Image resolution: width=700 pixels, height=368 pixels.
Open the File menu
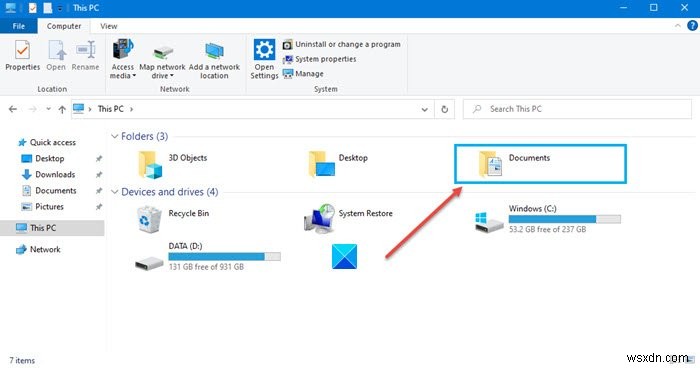tap(19, 26)
